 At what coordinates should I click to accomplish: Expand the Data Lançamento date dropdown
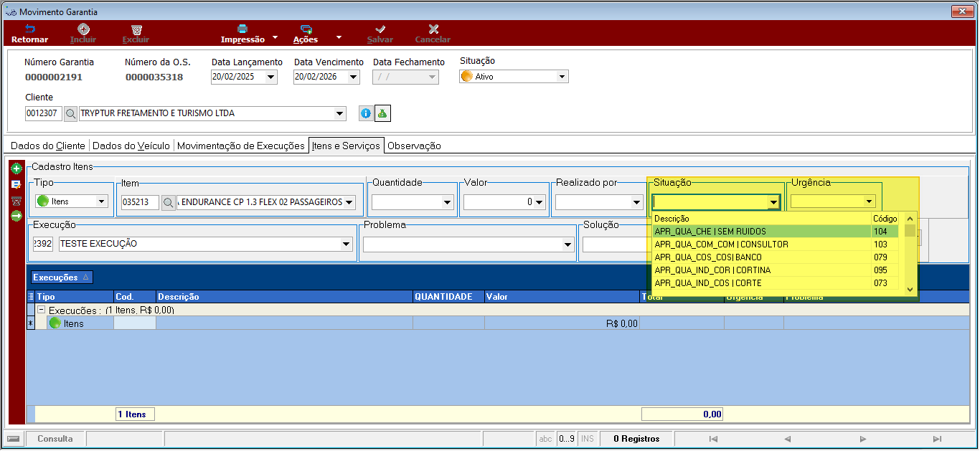[x=270, y=77]
